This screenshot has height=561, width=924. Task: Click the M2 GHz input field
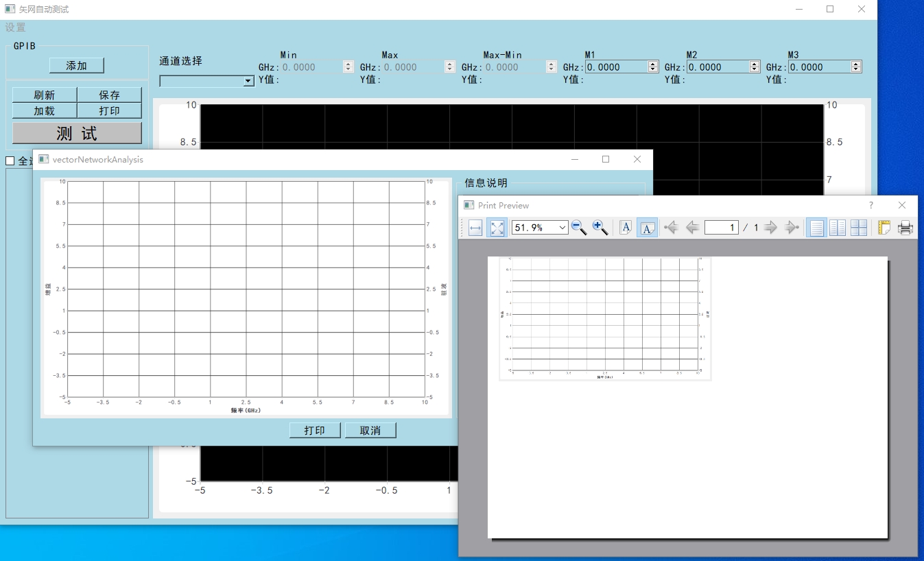718,67
